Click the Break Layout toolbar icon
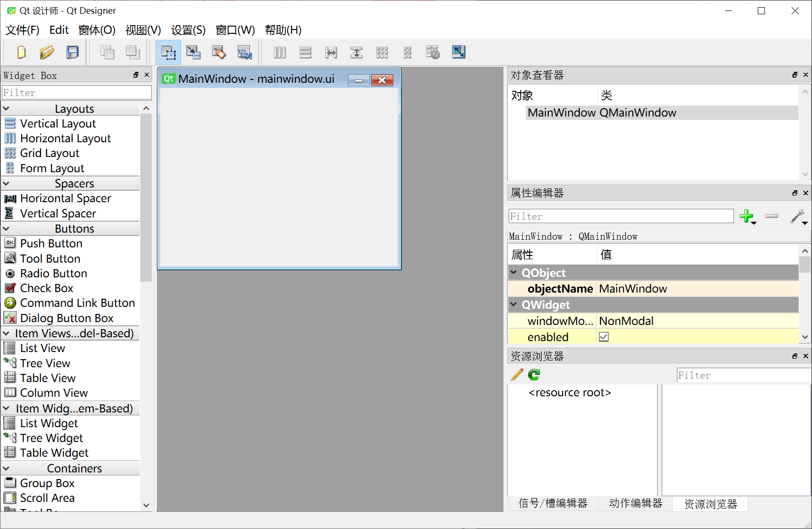 pyautogui.click(x=433, y=52)
